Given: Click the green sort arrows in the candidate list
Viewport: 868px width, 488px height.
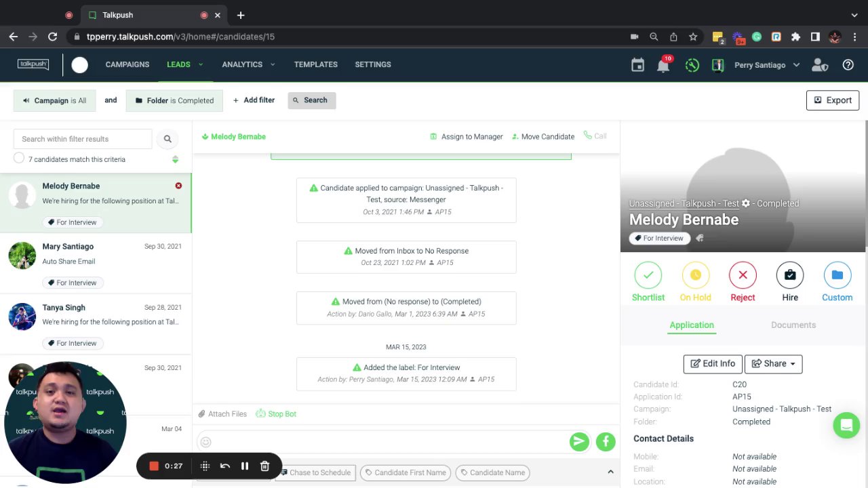Looking at the screenshot, I should pyautogui.click(x=175, y=159).
